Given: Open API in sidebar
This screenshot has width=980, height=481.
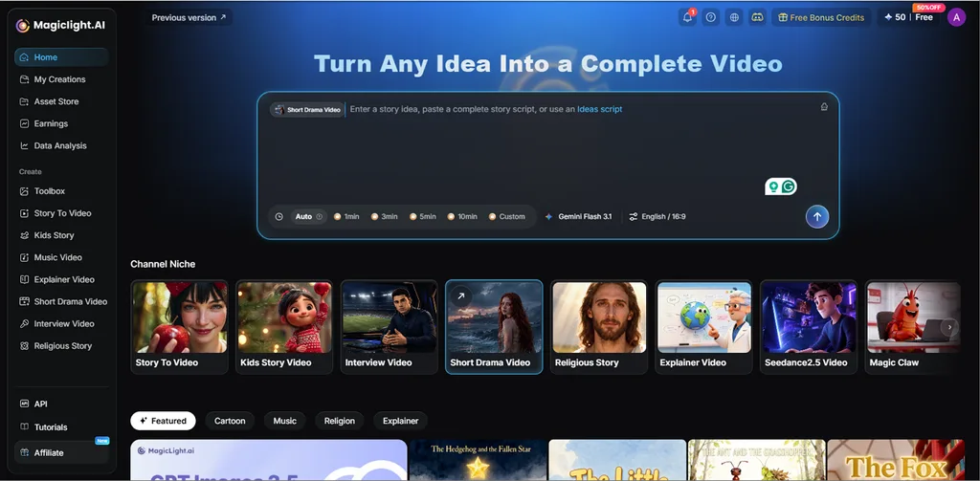Looking at the screenshot, I should pos(61,404).
